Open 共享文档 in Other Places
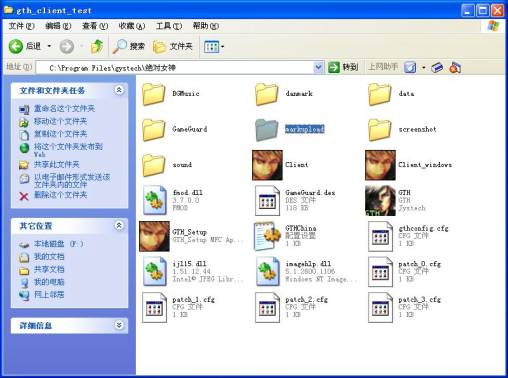Image resolution: width=508 pixels, height=378 pixels. pyautogui.click(x=49, y=269)
